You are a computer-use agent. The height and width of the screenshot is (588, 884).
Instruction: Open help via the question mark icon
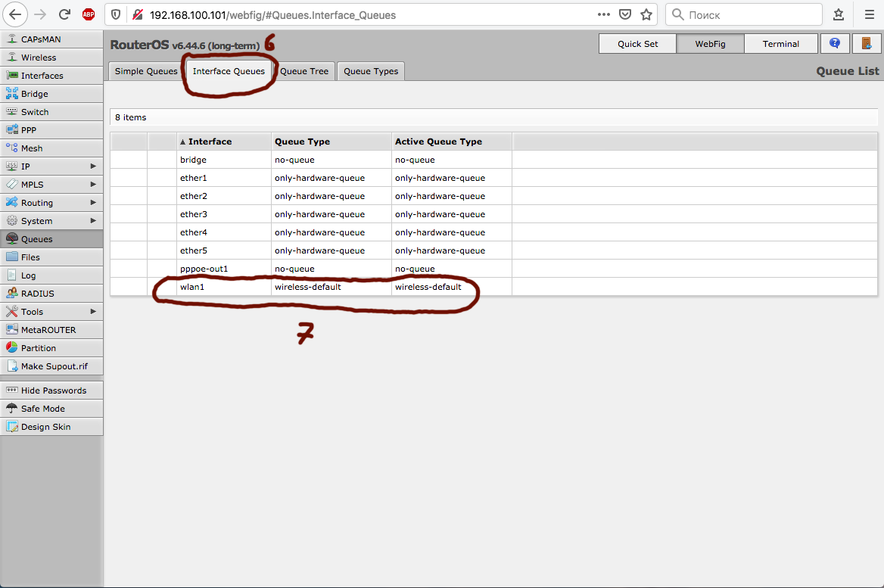[835, 43]
